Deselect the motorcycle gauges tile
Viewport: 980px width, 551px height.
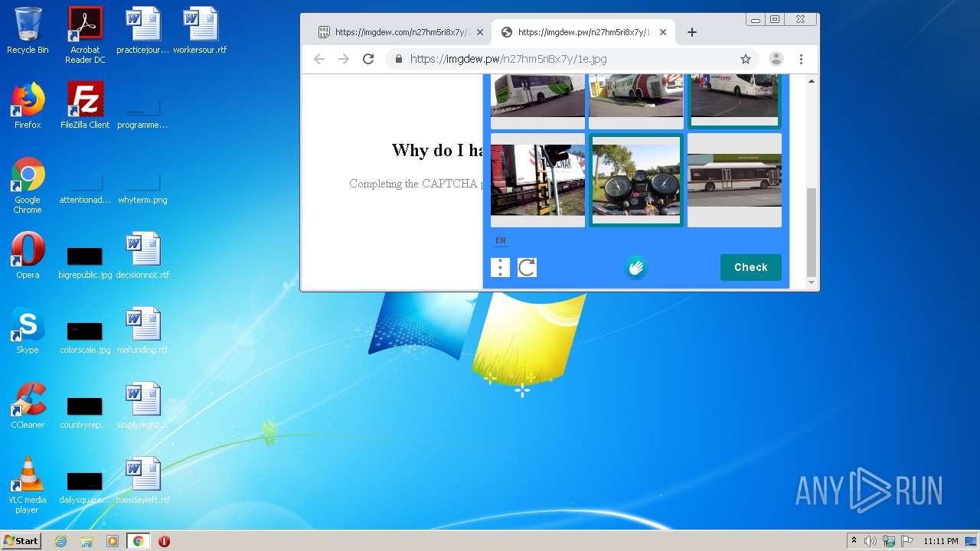click(636, 180)
